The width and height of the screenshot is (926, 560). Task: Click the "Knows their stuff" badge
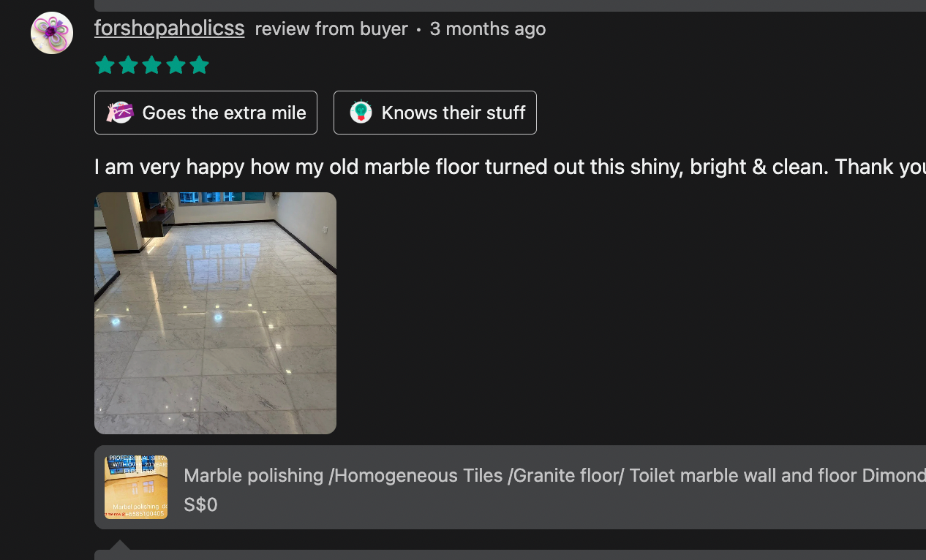(434, 112)
